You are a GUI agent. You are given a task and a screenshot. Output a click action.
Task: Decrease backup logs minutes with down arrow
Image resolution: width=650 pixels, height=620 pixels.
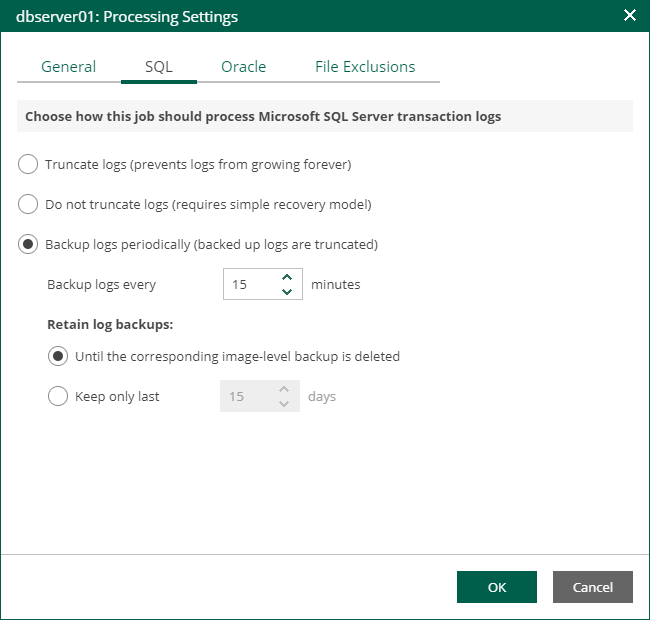[x=287, y=292]
